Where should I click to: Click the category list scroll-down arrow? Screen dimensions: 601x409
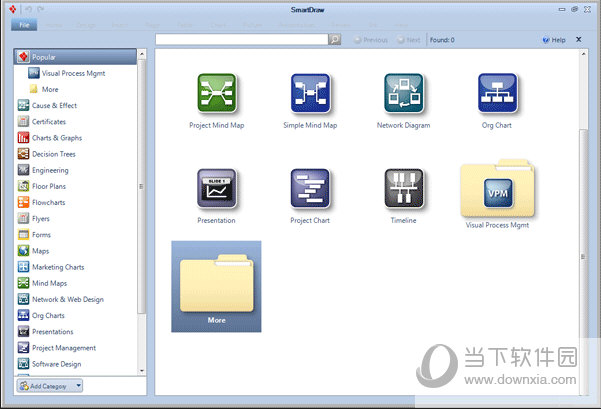142,371
